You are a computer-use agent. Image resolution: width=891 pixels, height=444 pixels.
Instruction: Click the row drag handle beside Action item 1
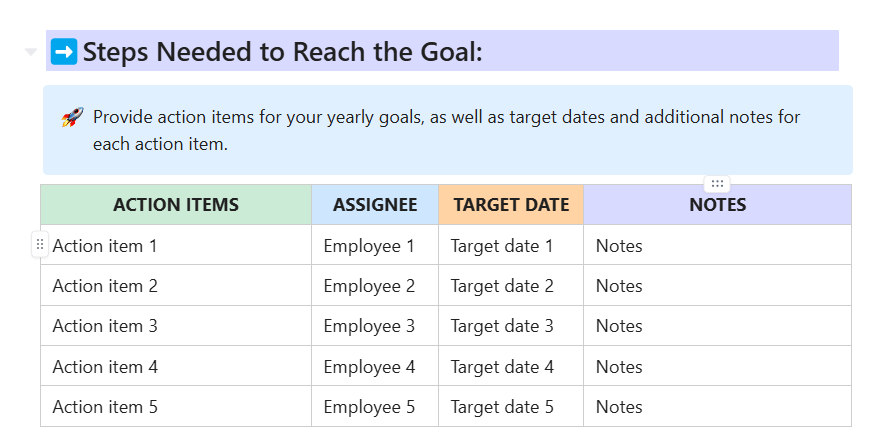[x=40, y=245]
